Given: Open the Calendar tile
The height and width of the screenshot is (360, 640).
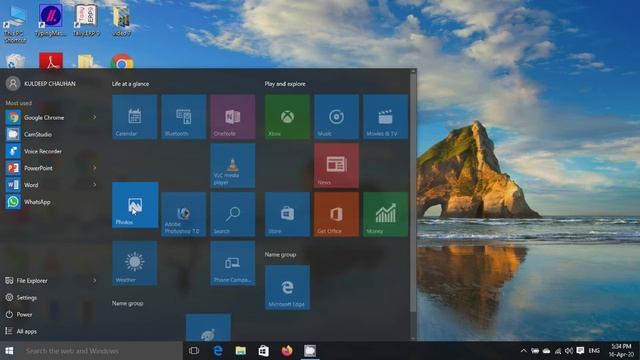Looking at the screenshot, I should 135,117.
